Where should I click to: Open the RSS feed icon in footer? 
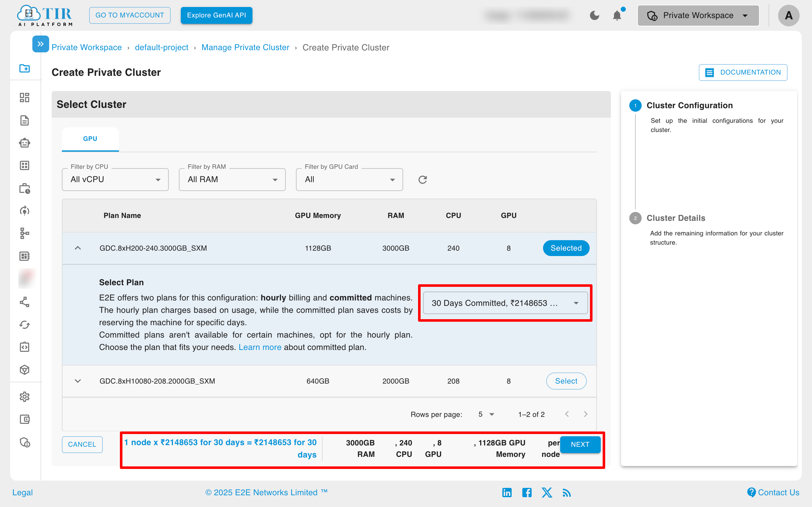pyautogui.click(x=567, y=493)
